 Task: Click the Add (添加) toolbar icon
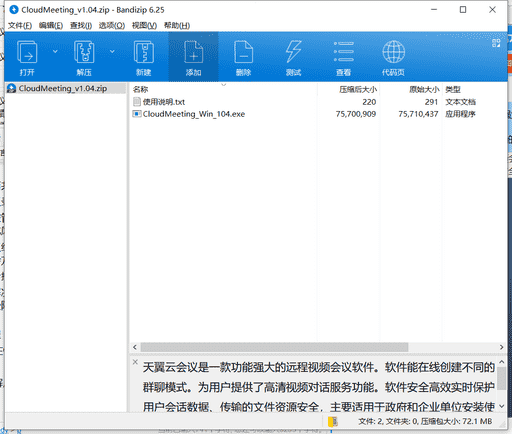[193, 52]
